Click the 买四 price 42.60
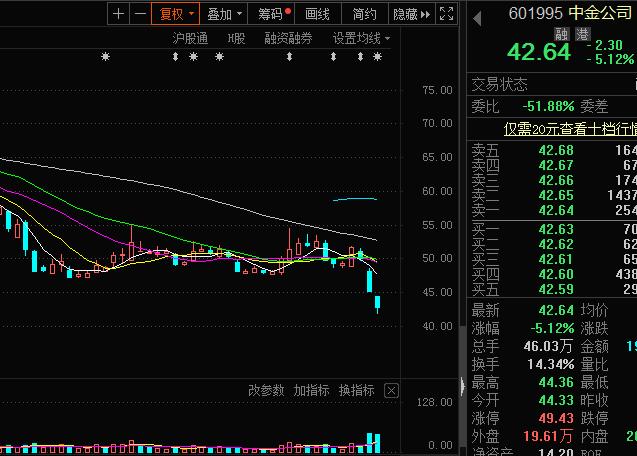Viewport: 637px width, 456px height. [556, 274]
